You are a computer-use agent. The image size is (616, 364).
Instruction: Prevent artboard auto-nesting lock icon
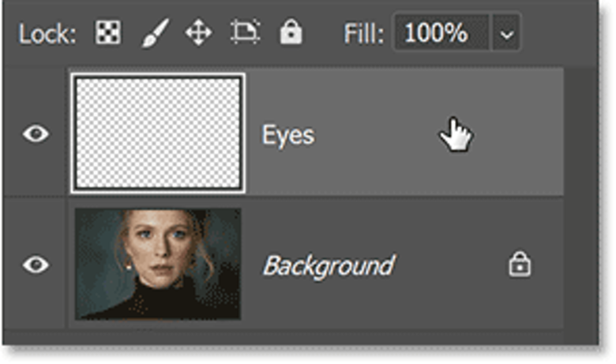tap(245, 32)
